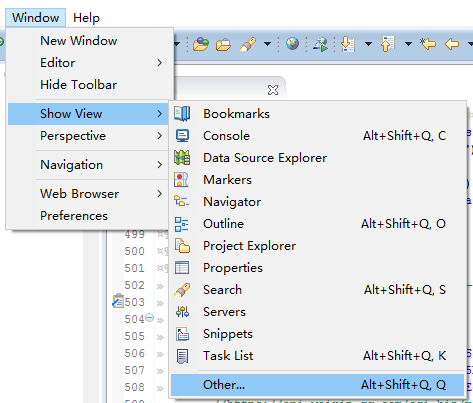
Task: Click the Previous Annotation toolbar icon
Action: pos(387,44)
